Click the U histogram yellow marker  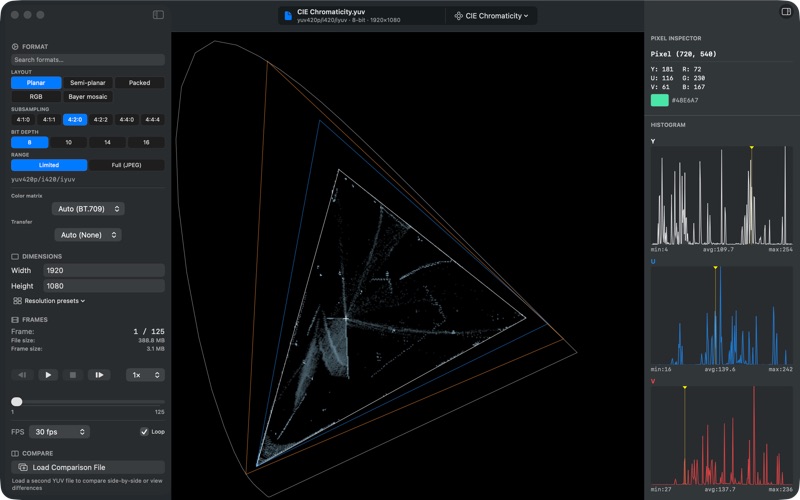[715, 268]
